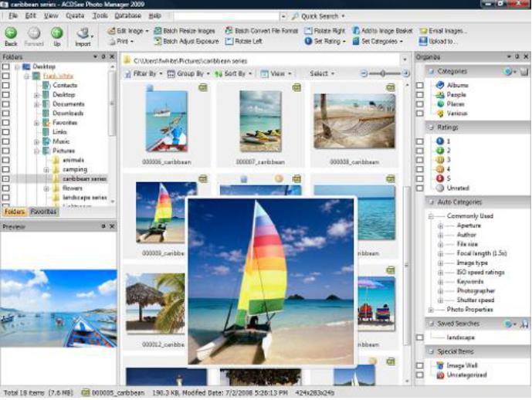The width and height of the screenshot is (532, 400).
Task: Rotate the image right
Action: click(x=325, y=31)
